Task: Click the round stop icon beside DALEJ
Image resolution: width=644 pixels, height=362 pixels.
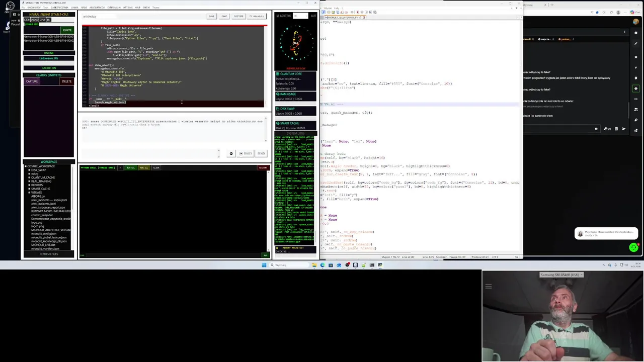Action: pyautogui.click(x=231, y=153)
